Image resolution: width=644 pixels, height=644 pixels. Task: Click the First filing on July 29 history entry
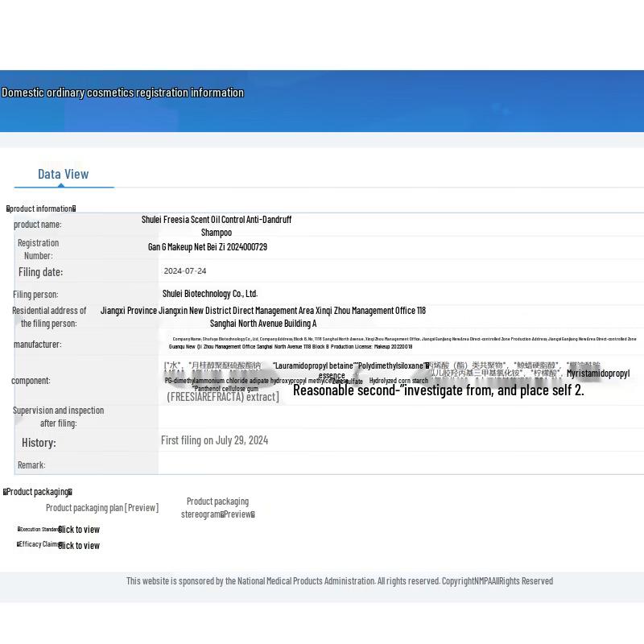pyautogui.click(x=214, y=440)
